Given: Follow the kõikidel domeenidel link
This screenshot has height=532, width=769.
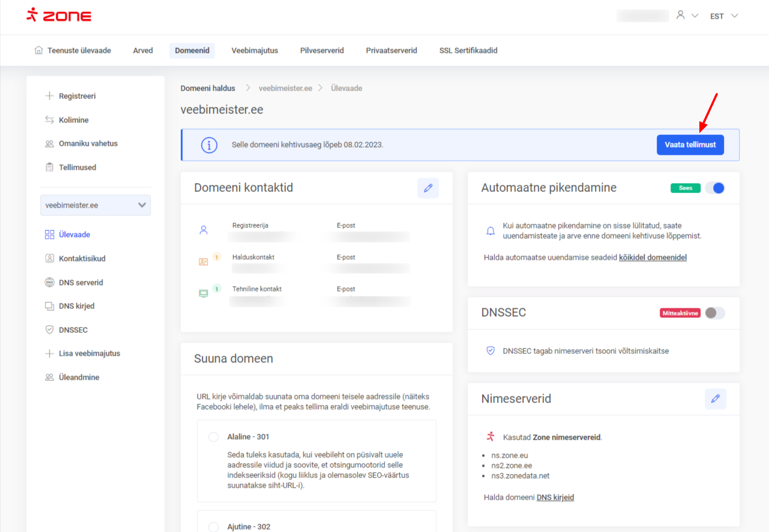Looking at the screenshot, I should [653, 257].
